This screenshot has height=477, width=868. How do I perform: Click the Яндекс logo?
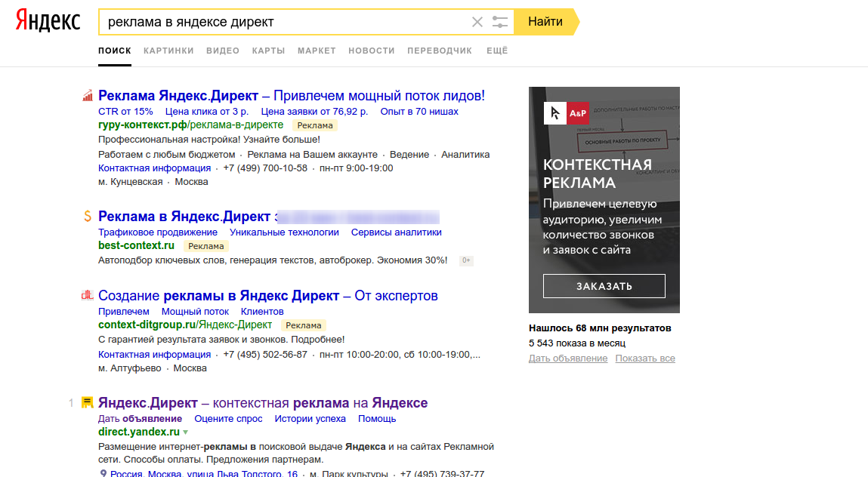48,21
